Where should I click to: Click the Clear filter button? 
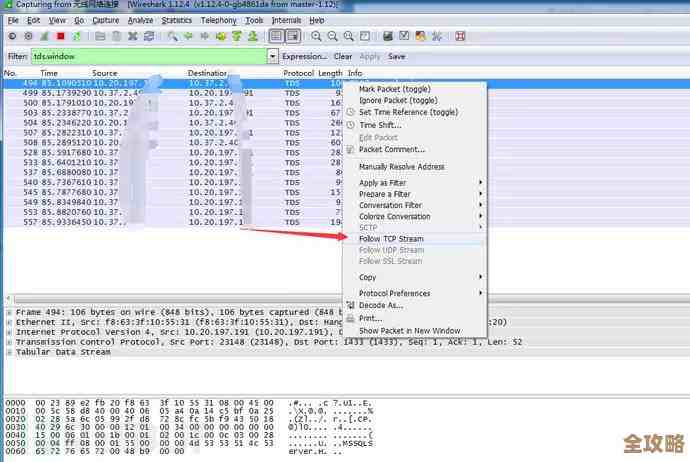(343, 57)
